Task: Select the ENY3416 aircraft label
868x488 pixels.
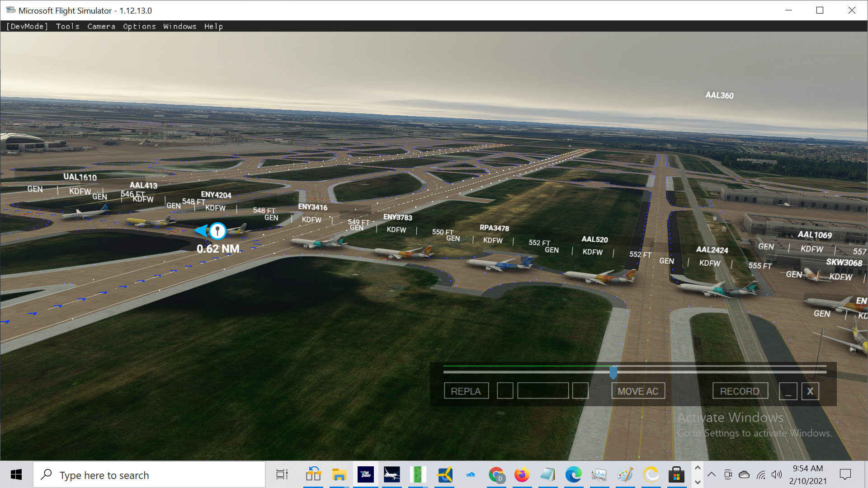Action: coord(312,207)
